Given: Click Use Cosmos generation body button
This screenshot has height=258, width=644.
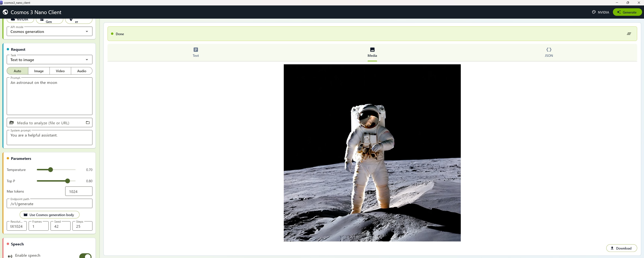Looking at the screenshot, I should coord(49,215).
